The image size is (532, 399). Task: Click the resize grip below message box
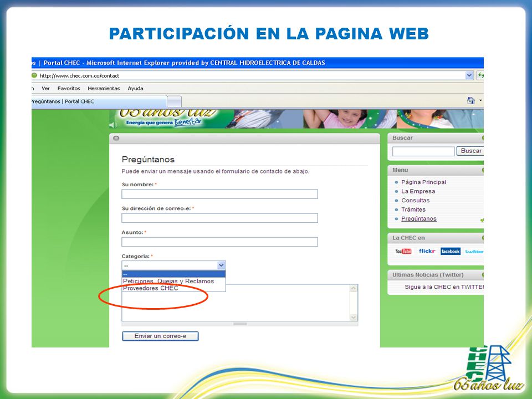240,324
